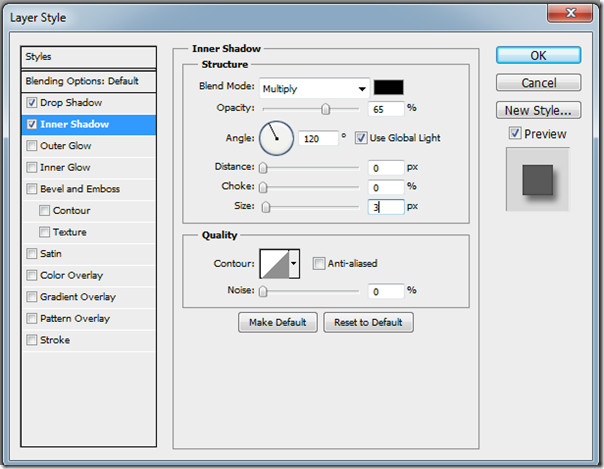Enable the Stroke checkbox
The height and width of the screenshot is (469, 604).
click(x=32, y=340)
